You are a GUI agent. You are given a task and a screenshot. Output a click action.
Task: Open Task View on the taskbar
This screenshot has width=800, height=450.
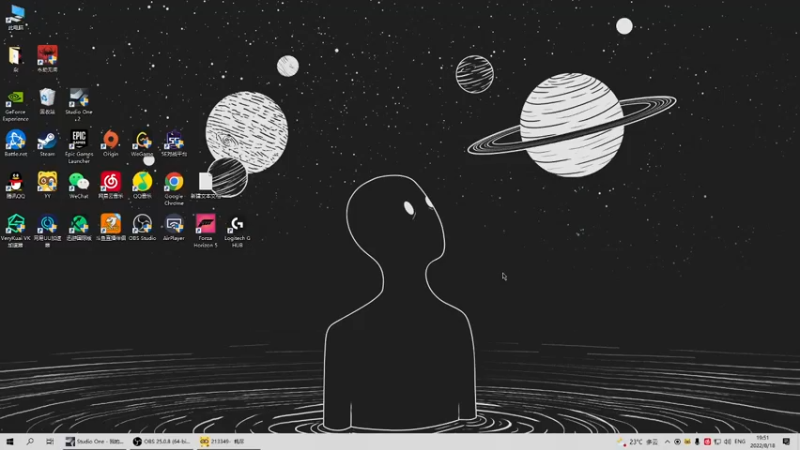pos(49,441)
